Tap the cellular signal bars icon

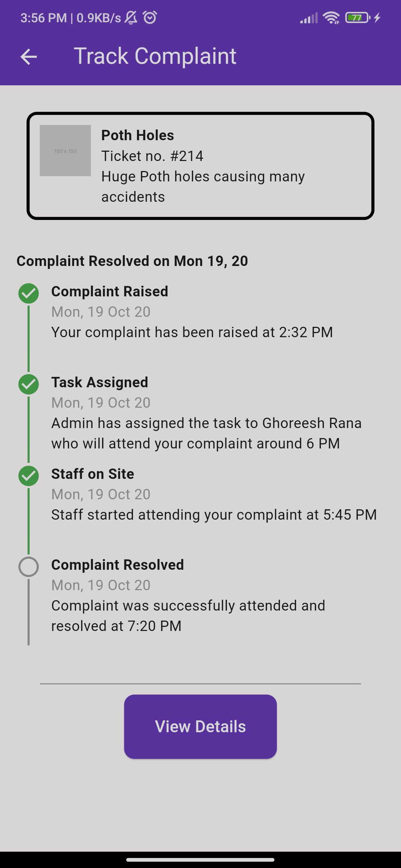coord(309,18)
